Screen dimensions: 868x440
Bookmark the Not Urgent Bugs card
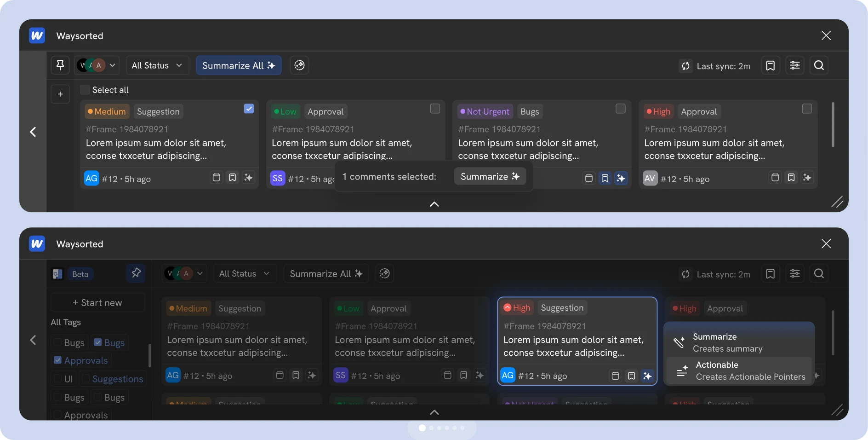[x=605, y=178]
